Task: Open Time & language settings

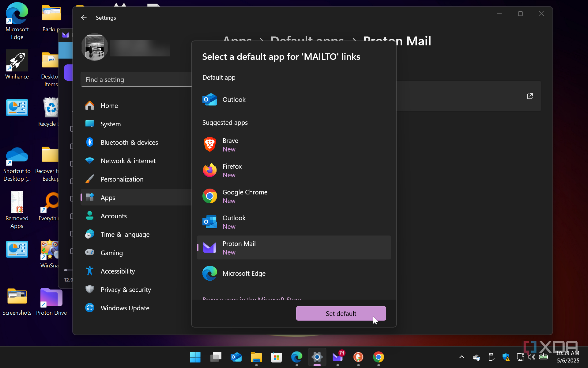Action: [x=136, y=234]
